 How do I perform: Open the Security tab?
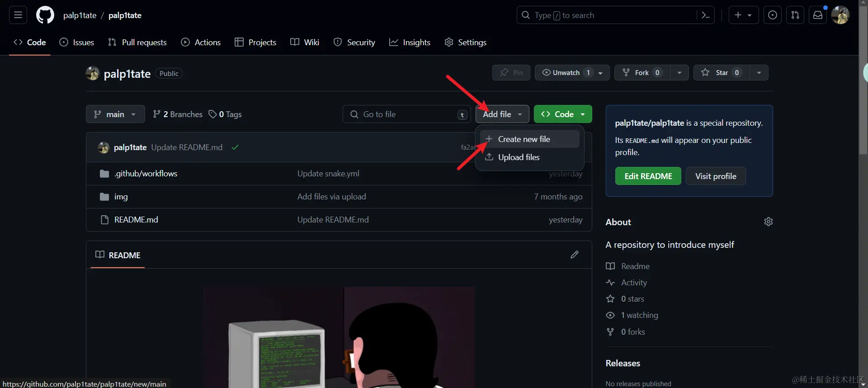tap(354, 42)
